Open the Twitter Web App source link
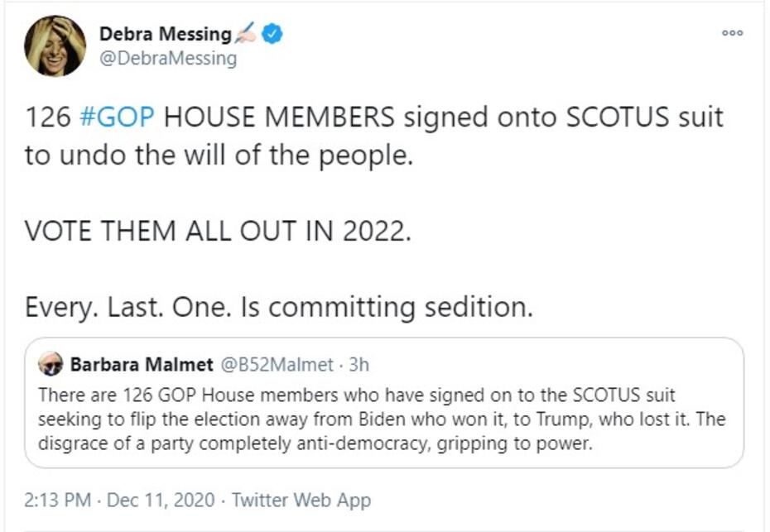Image resolution: width=770 pixels, height=532 pixels. point(301,500)
